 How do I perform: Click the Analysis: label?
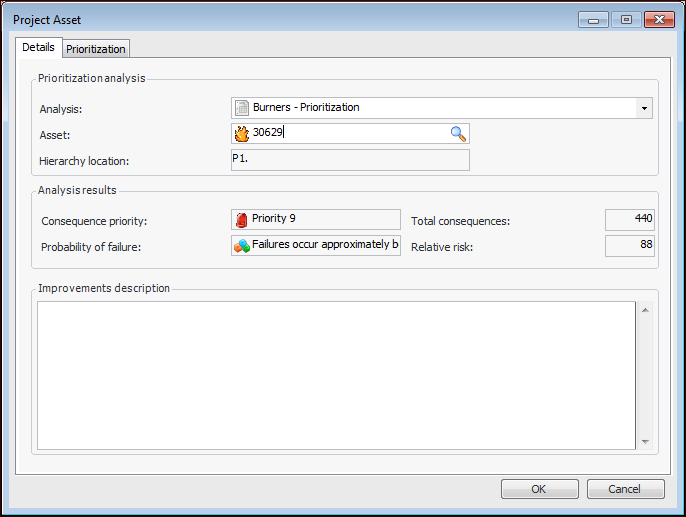click(x=61, y=109)
